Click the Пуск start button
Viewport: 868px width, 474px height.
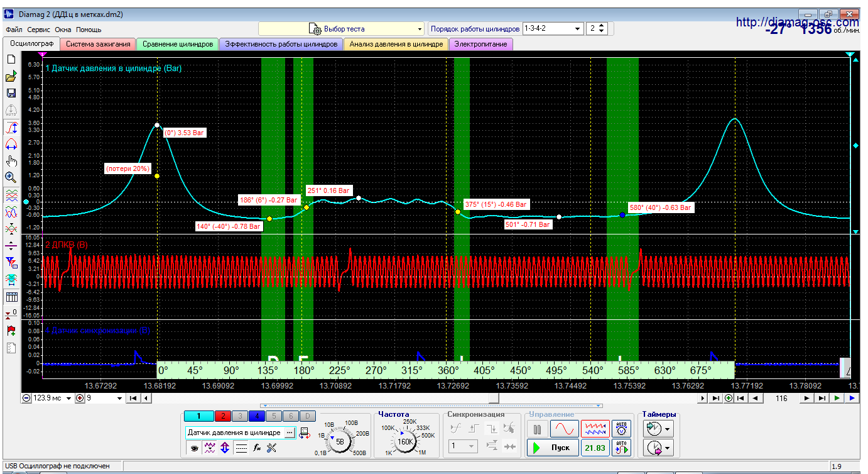(x=553, y=448)
